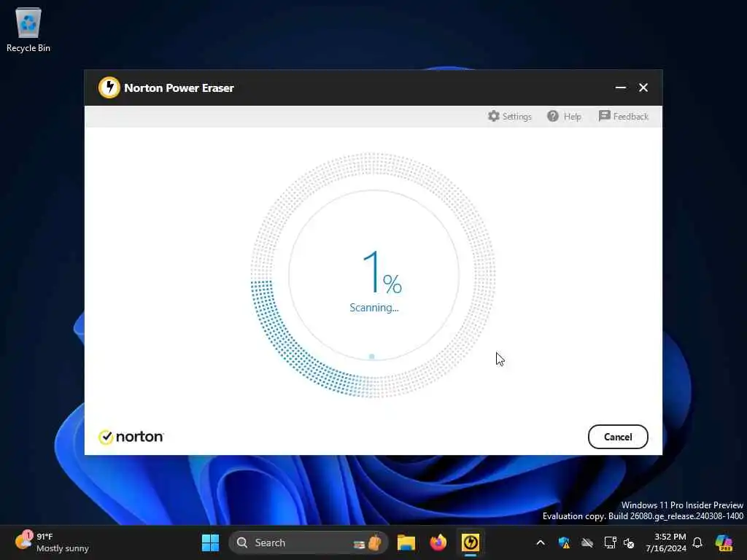Open the Help page
The height and width of the screenshot is (560, 747).
tap(564, 116)
